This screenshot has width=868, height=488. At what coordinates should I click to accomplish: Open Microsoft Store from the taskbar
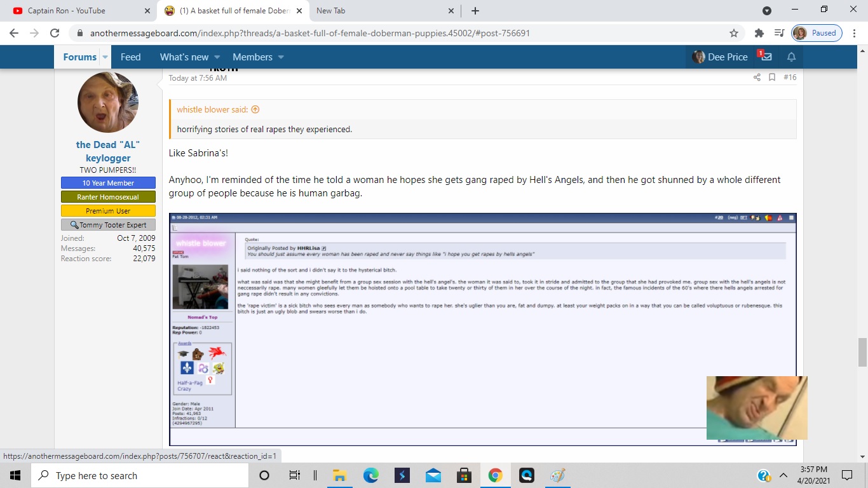[x=465, y=475]
